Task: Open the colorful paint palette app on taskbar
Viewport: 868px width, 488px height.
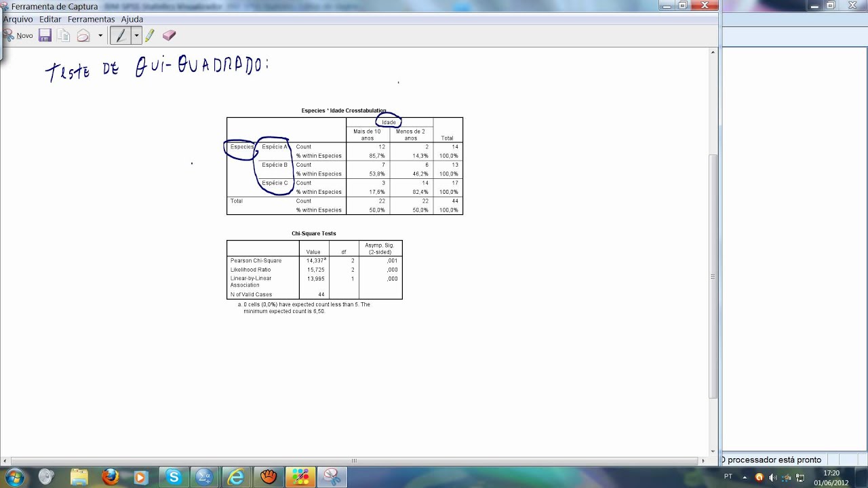Action: click(300, 477)
